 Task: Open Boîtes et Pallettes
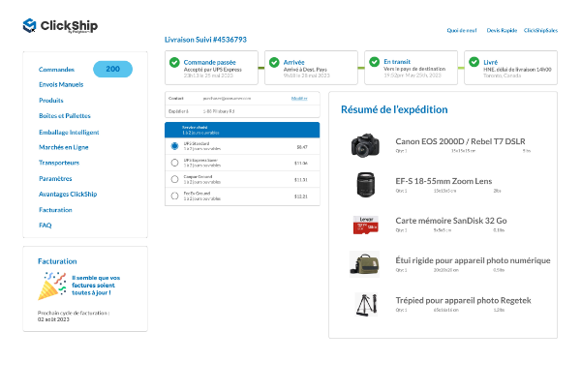point(65,115)
